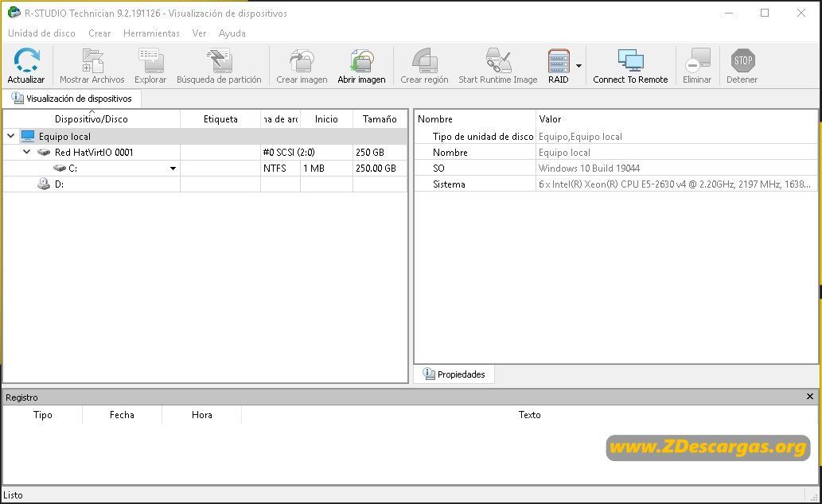Screen dimensions: 822x504
Task: Click the Detener stop icon
Action: [742, 60]
